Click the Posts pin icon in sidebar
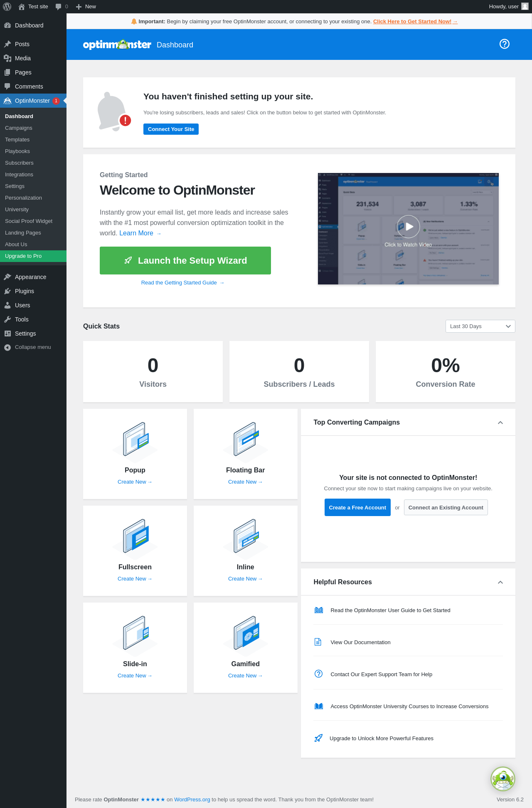 tap(7, 44)
